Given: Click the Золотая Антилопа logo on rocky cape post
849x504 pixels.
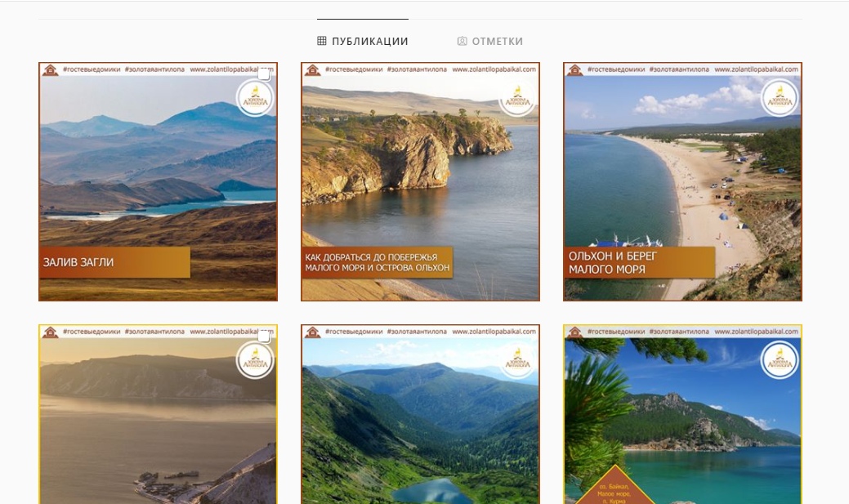Looking at the screenshot, I should pyautogui.click(x=517, y=98).
